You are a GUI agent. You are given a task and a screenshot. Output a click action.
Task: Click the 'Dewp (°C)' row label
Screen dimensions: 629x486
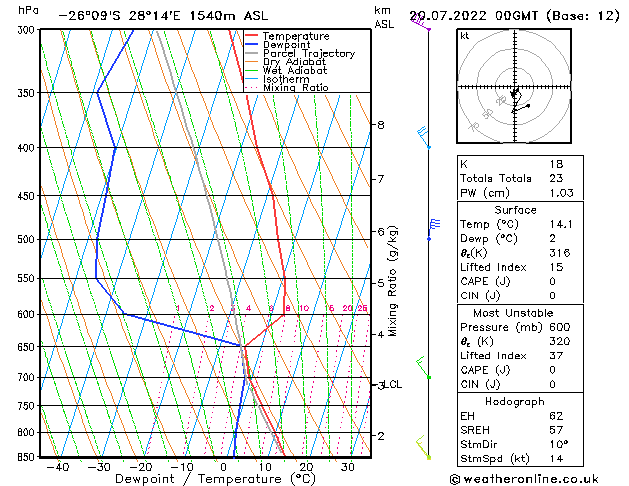(489, 239)
